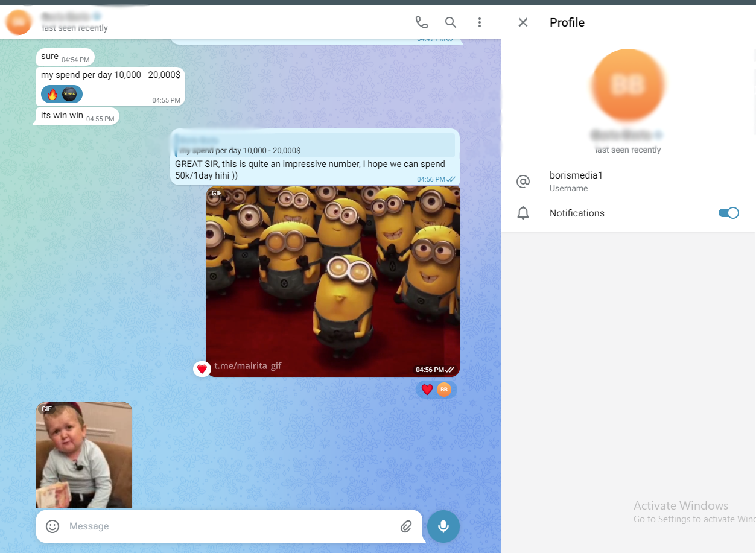756x553 pixels.
Task: Play the Minions GIF
Action: coord(333,282)
